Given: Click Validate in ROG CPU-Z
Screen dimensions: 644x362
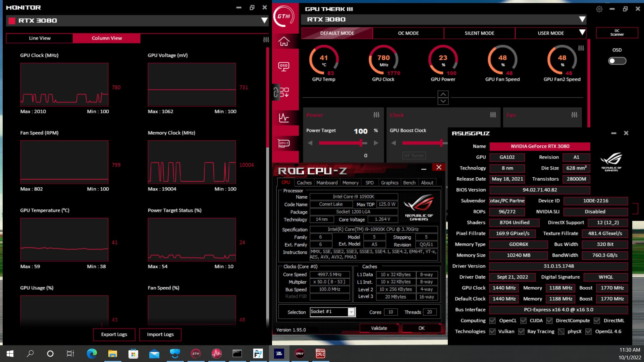Looking at the screenshot, I should 379,328.
